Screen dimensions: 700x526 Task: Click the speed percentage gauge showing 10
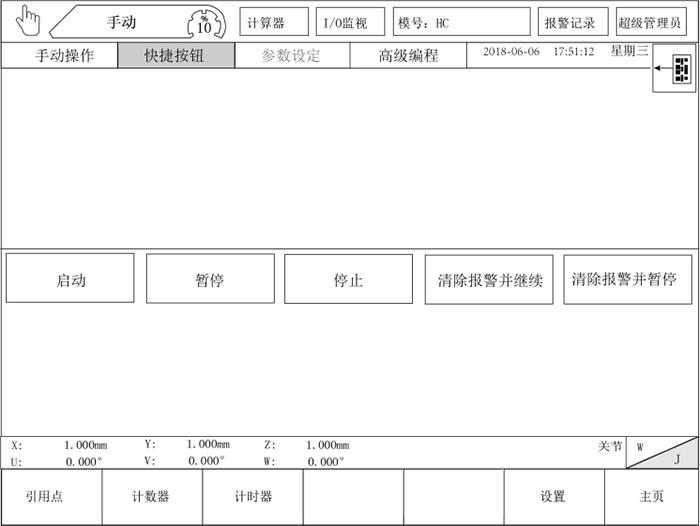click(204, 23)
